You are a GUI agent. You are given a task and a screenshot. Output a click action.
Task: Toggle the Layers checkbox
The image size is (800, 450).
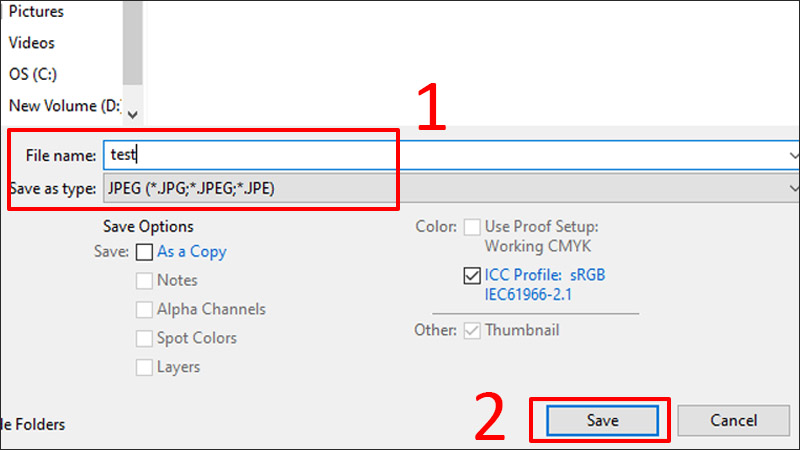pyautogui.click(x=145, y=367)
